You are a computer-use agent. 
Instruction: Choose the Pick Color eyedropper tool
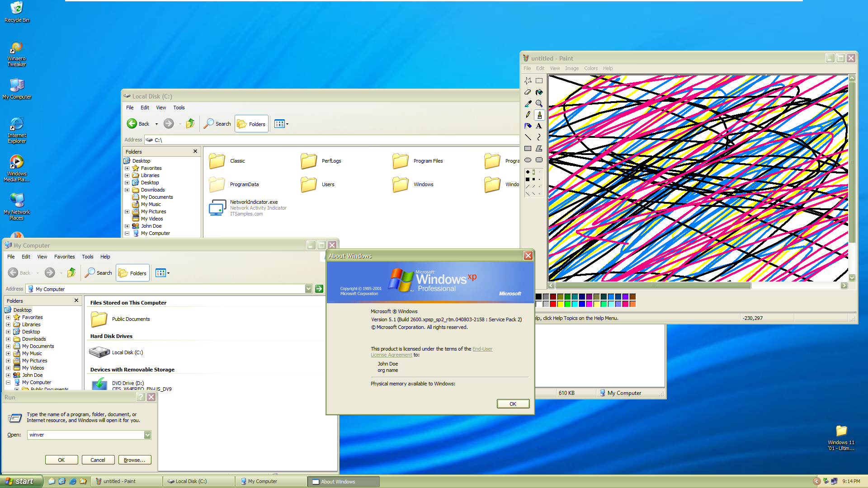(528, 103)
